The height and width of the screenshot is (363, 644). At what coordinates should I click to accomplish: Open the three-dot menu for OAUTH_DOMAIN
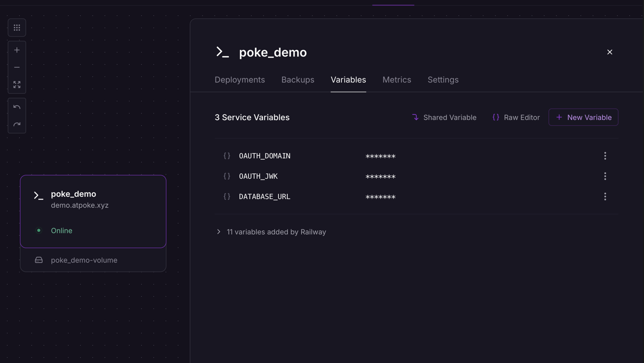coord(605,156)
